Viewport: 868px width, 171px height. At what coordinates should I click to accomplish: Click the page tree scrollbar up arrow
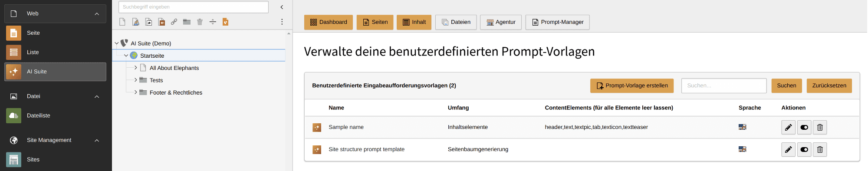[289, 33]
